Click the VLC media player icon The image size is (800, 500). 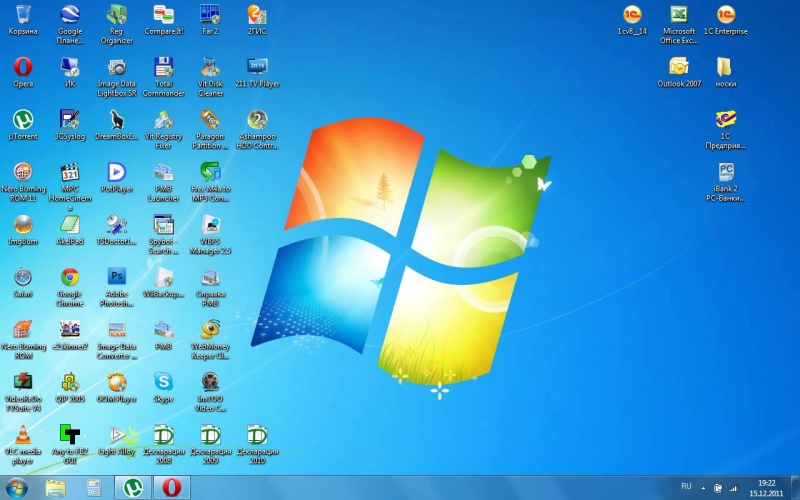pyautogui.click(x=23, y=435)
